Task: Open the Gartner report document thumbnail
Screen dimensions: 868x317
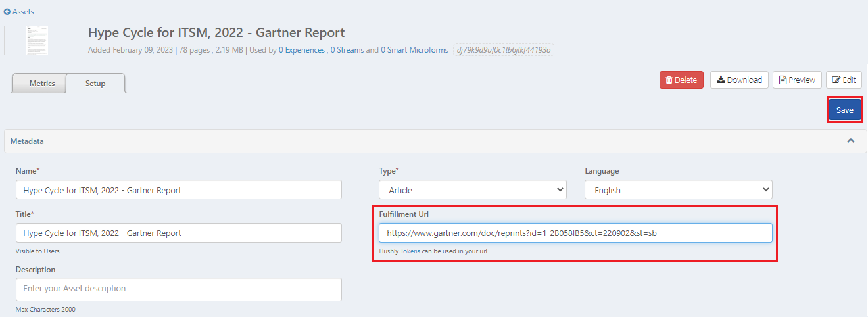Action: [37, 40]
